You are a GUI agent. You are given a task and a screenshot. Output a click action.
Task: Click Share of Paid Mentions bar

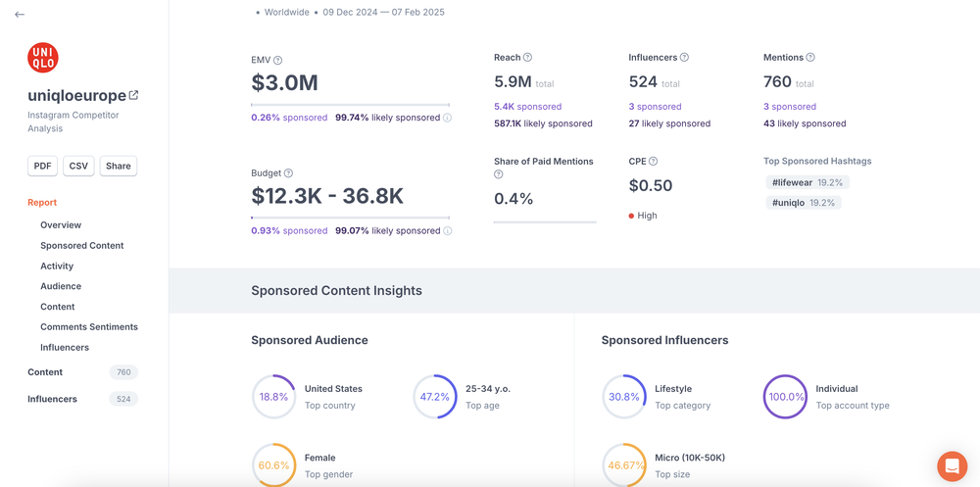coord(545,221)
